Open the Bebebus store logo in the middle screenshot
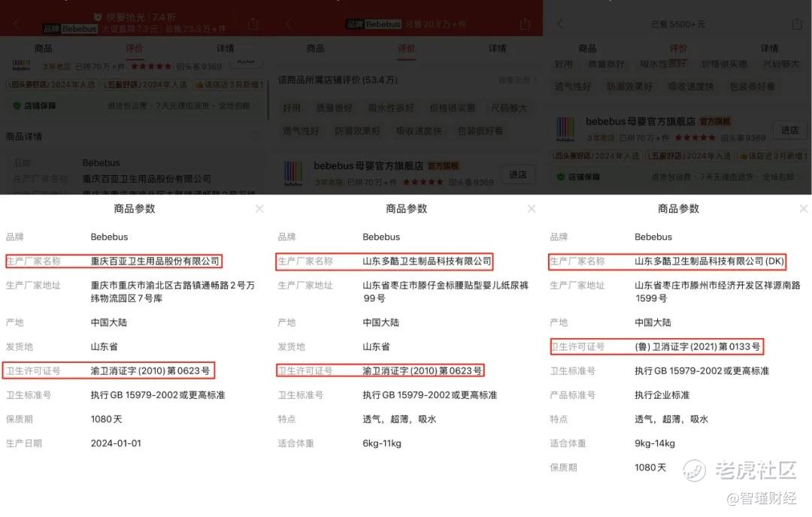The width and height of the screenshot is (812, 517). click(293, 174)
